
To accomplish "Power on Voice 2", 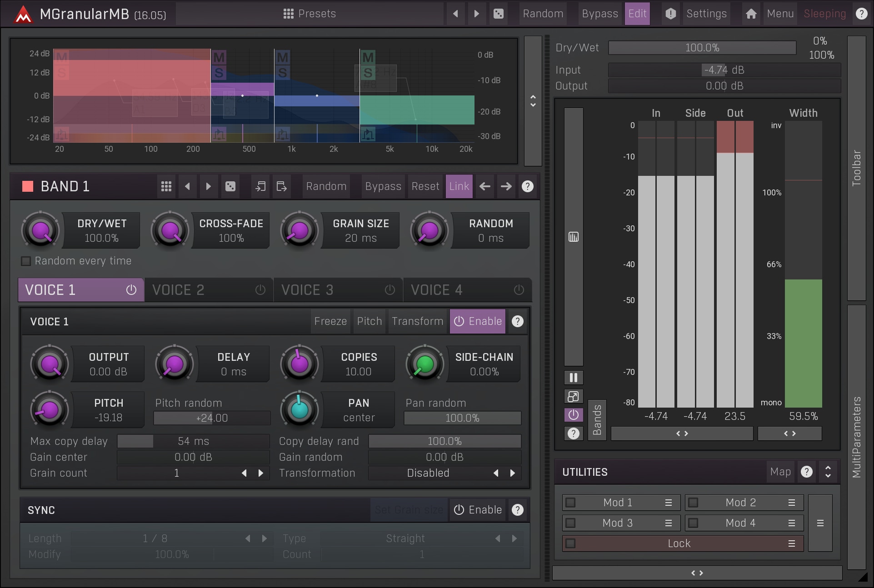I will coord(260,290).
